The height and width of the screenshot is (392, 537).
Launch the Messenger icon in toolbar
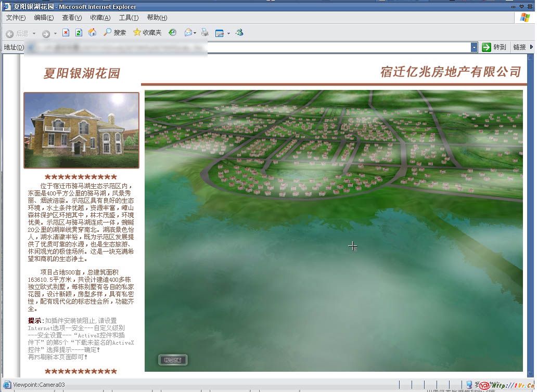click(239, 33)
